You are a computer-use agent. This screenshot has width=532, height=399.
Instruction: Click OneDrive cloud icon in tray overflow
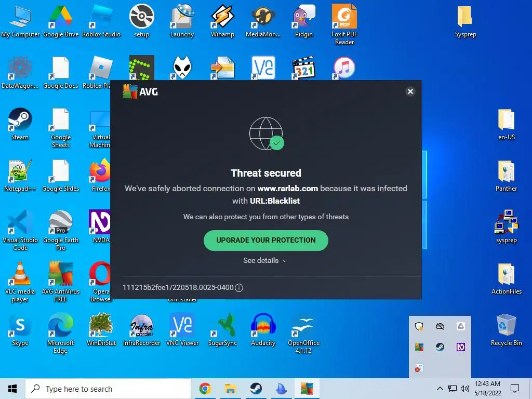[x=440, y=326]
